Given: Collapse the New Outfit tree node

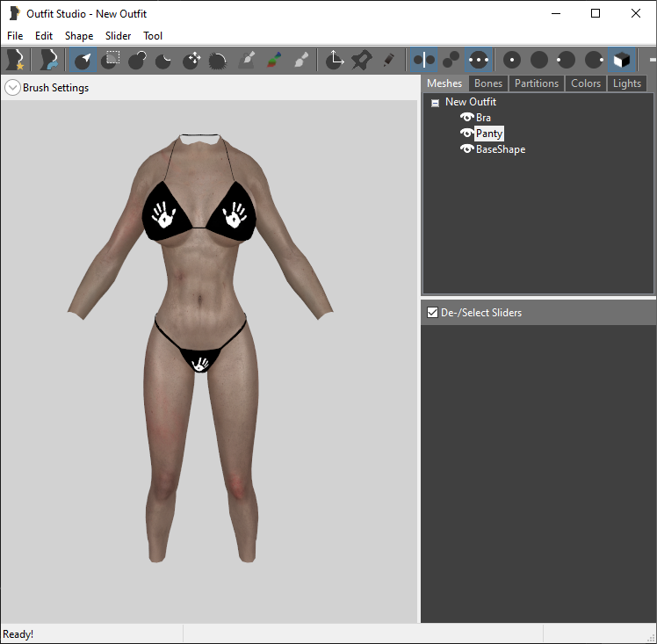Looking at the screenshot, I should [x=436, y=103].
